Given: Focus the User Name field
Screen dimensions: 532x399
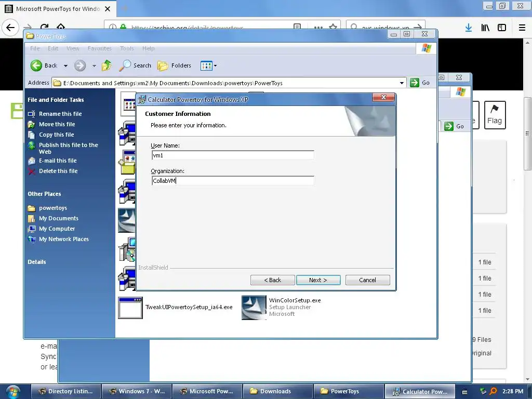Looking at the screenshot, I should click(233, 155).
